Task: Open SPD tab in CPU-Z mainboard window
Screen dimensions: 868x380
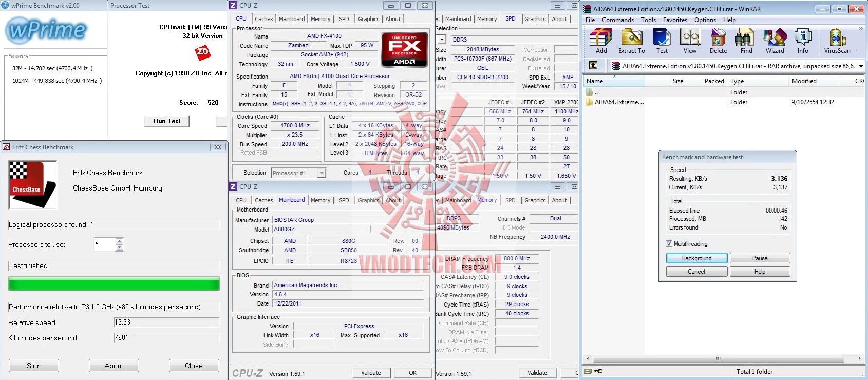Action: coord(344,200)
